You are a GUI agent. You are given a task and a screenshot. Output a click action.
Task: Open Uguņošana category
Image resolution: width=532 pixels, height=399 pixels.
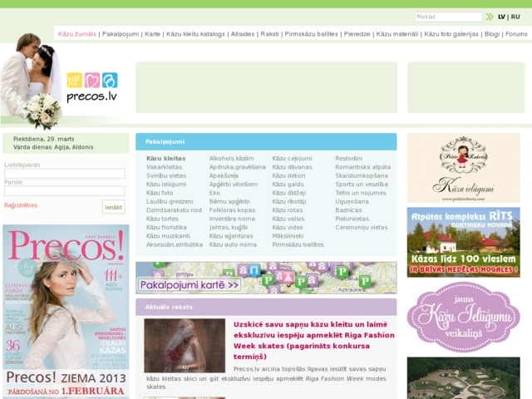tap(352, 201)
